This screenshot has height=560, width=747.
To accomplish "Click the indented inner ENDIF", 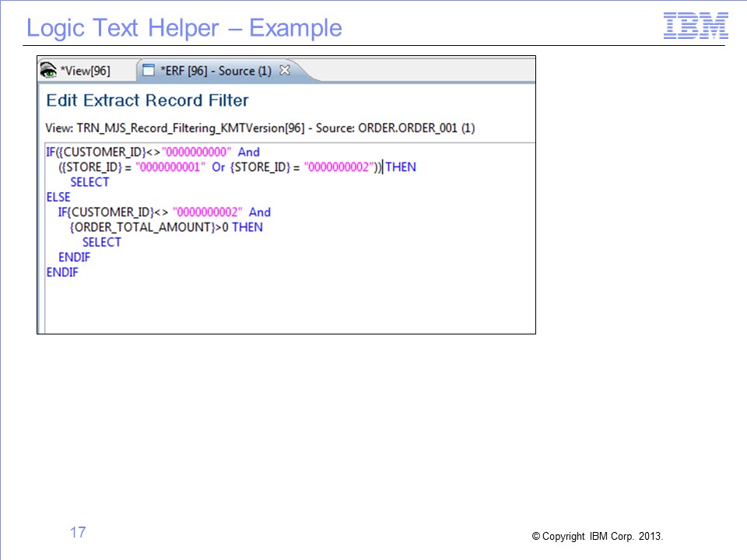I will point(75,257).
